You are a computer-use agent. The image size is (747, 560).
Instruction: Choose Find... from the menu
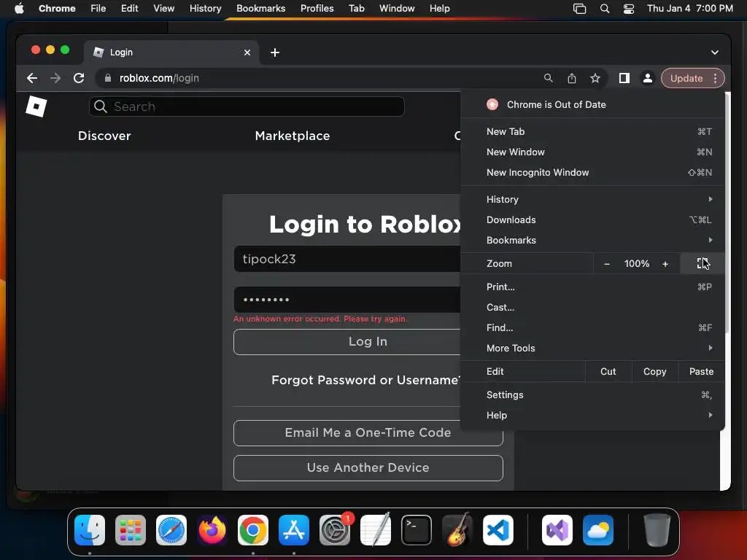pos(592,327)
